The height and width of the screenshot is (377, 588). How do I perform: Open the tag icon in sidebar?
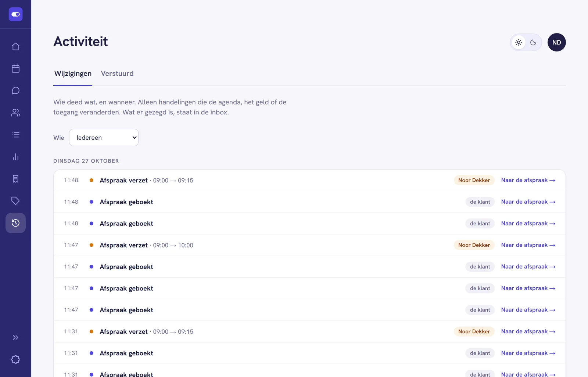click(15, 201)
